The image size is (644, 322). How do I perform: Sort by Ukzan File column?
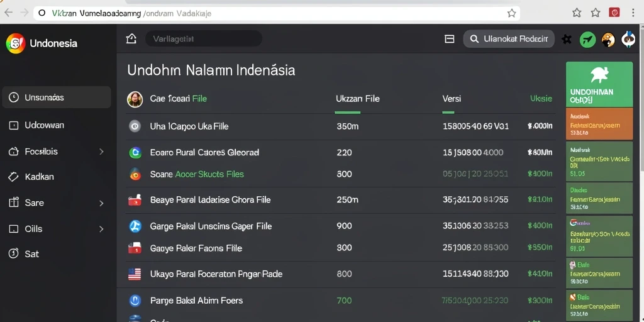(x=357, y=99)
